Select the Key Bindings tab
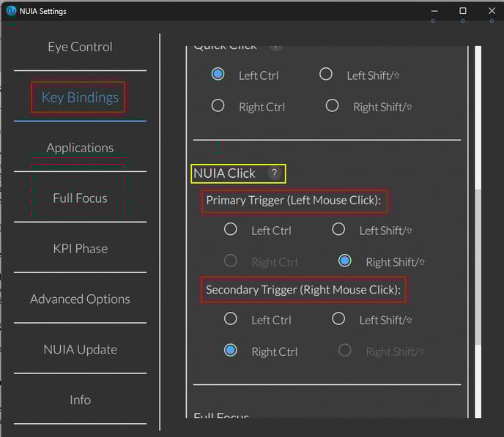 [x=80, y=97]
